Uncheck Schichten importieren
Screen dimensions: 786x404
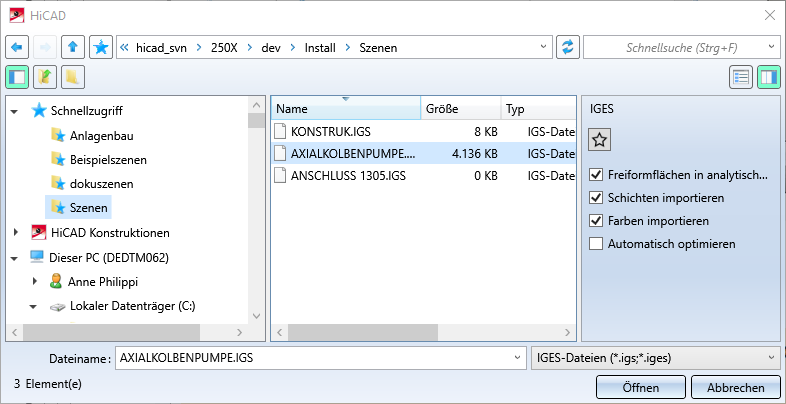pos(596,198)
